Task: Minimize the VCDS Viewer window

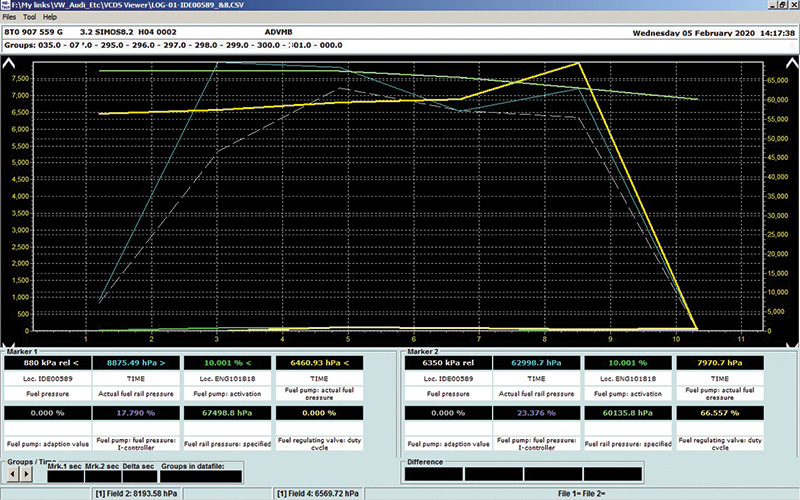Action: pyautogui.click(x=773, y=5)
